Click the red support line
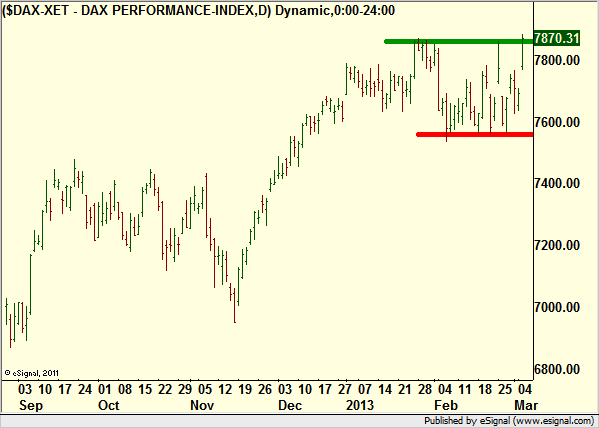Image resolution: width=599 pixels, height=428 pixels. click(x=474, y=134)
